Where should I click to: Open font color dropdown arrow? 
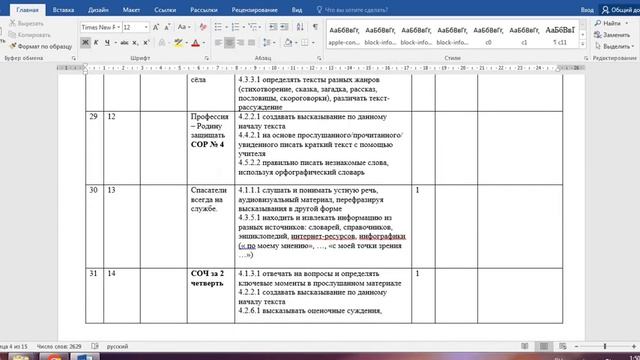pos(204,42)
